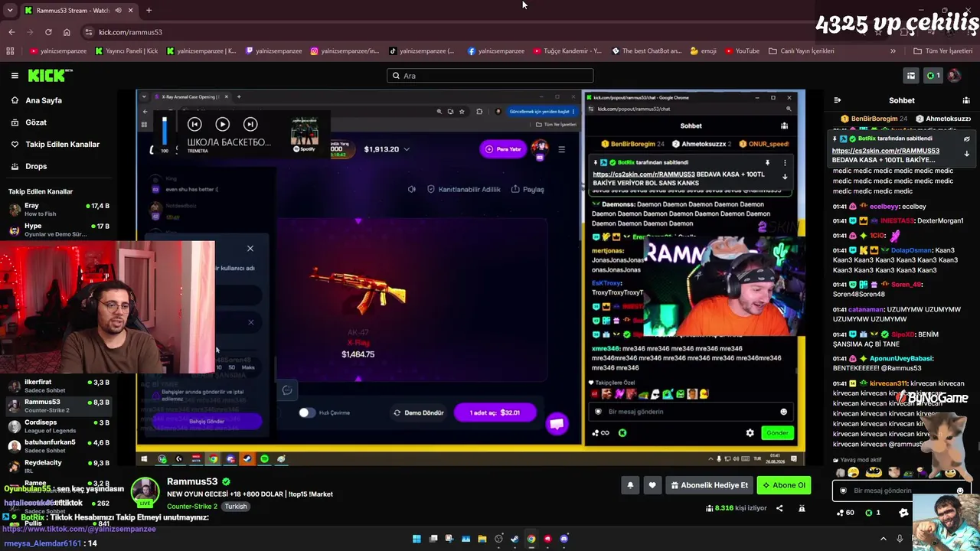The width and height of the screenshot is (980, 551).
Task: Select the Rammus53 Stream browser tab
Action: coord(79,11)
